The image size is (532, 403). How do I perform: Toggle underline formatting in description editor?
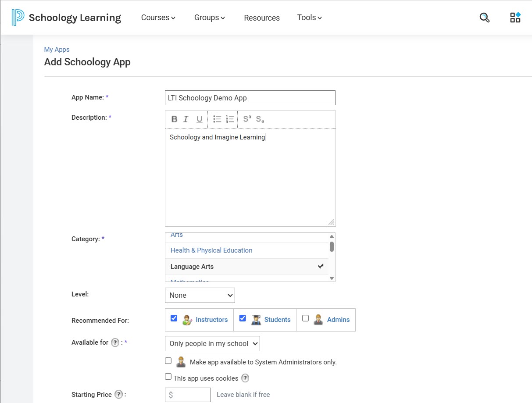200,119
